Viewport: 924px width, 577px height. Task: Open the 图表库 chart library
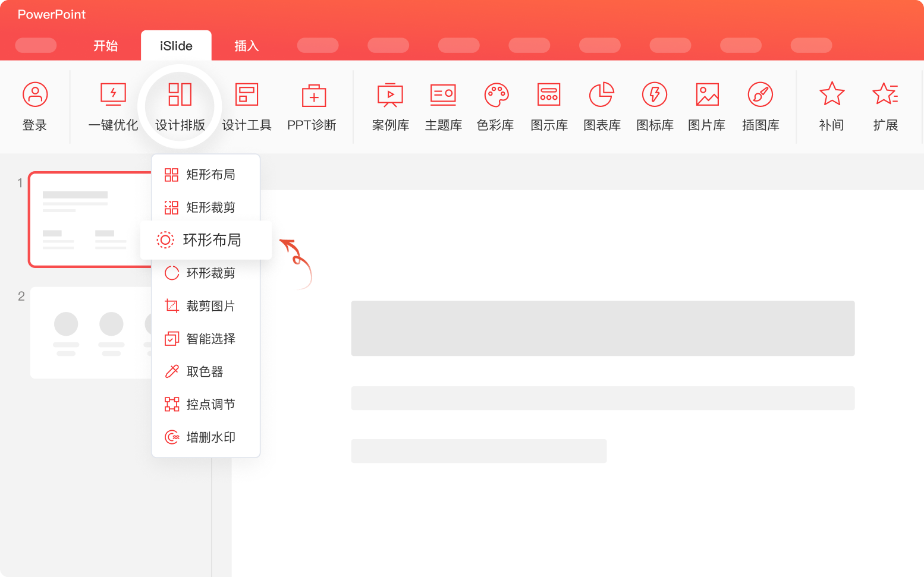pyautogui.click(x=602, y=107)
